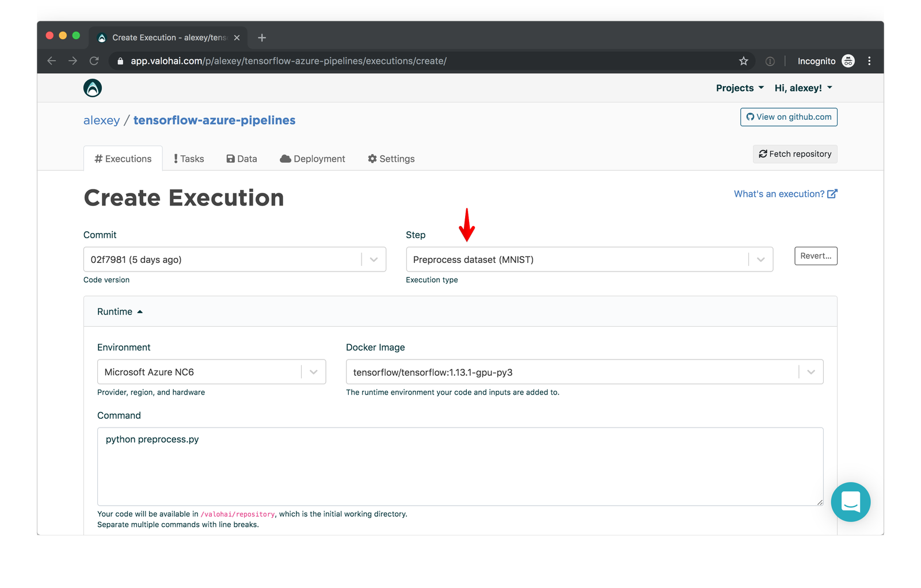Open What's an execution? help link
The image size is (921, 588).
(785, 194)
